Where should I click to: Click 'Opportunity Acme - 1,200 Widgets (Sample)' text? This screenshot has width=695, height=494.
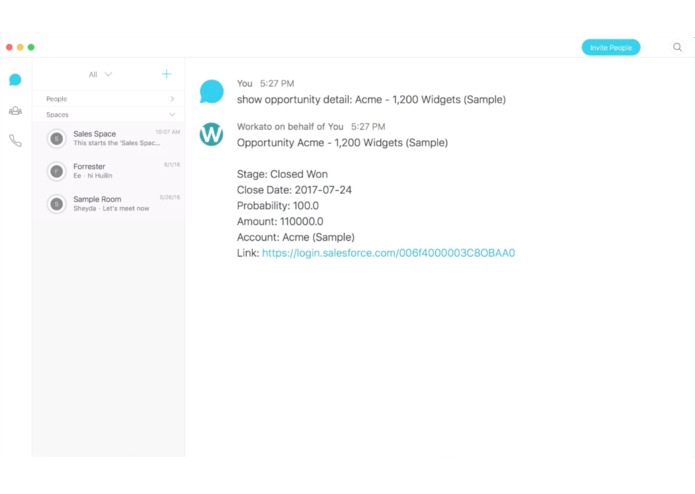click(342, 143)
